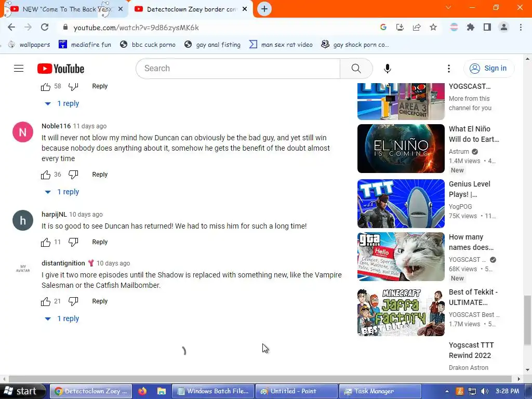
Task: Close the Detectoclown Zoey tab
Action: [x=245, y=9]
